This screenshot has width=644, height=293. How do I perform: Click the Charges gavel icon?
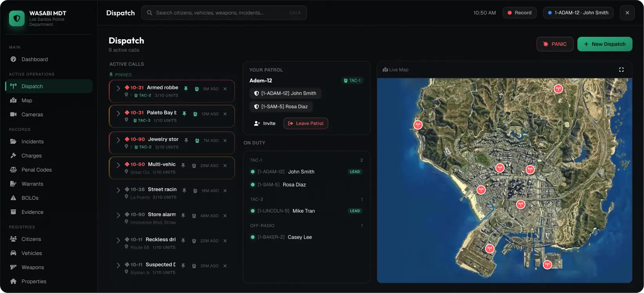(x=13, y=156)
